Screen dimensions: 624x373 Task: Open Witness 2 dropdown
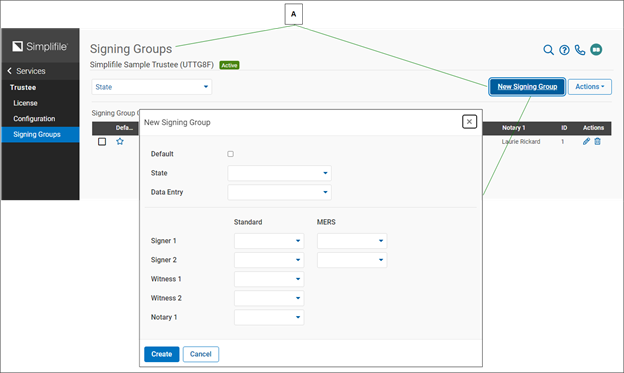pos(269,298)
